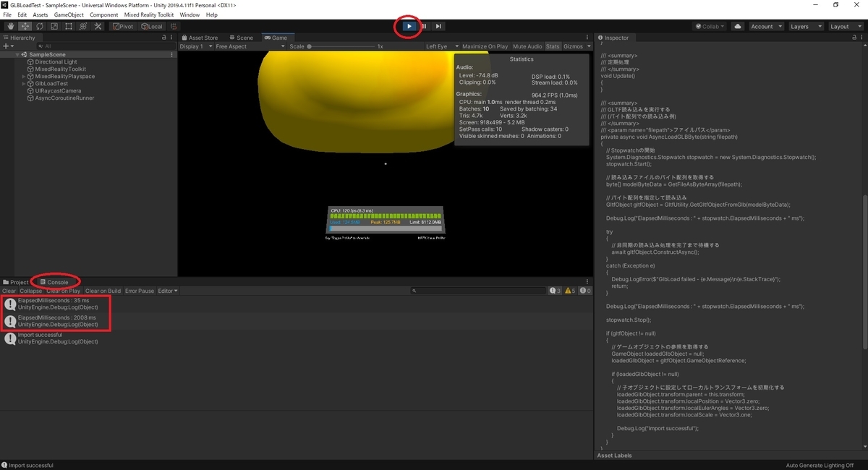Open Inspector panel options menu
The width and height of the screenshot is (868, 470).
[x=861, y=38]
